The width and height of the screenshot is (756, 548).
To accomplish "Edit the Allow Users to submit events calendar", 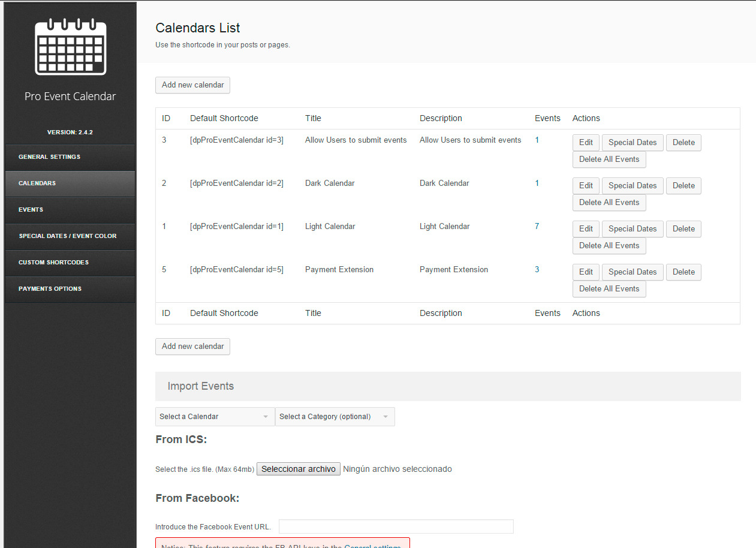I will pyautogui.click(x=586, y=143).
